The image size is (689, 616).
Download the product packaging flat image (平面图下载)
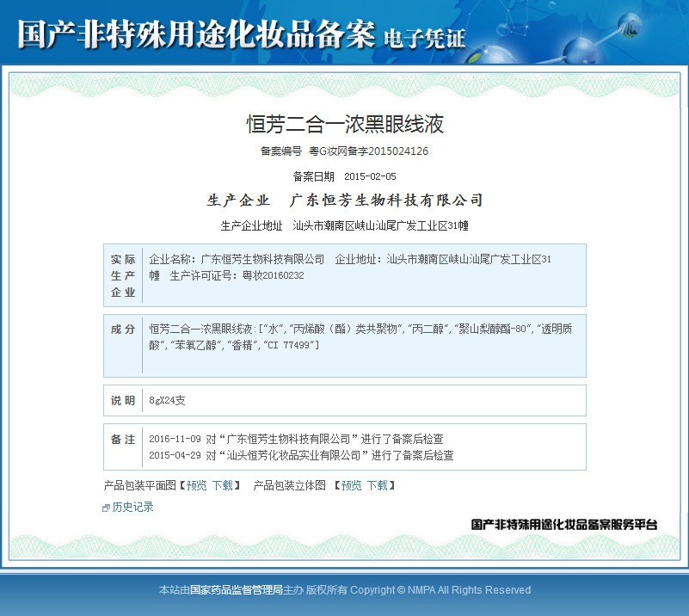pos(222,485)
